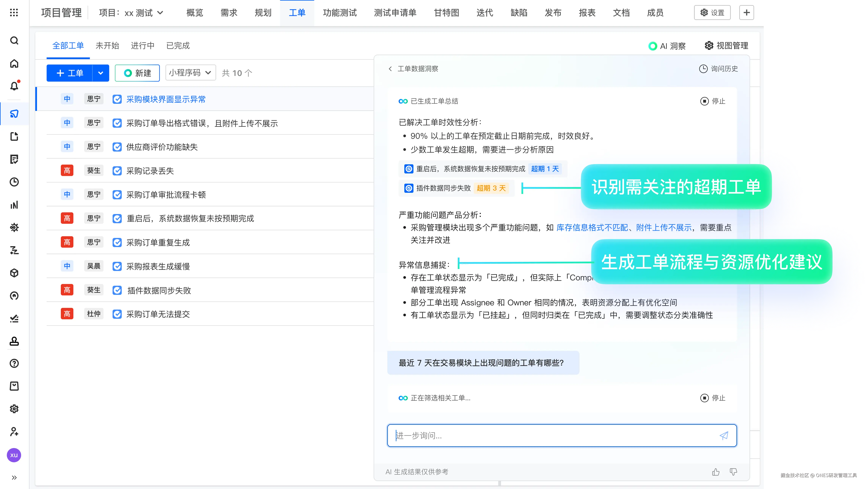
Task: Toggle the checkbox for 采购记录丢失
Action: click(117, 171)
